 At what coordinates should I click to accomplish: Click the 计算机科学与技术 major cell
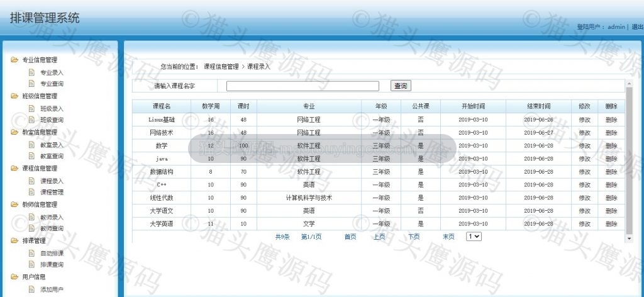309,198
